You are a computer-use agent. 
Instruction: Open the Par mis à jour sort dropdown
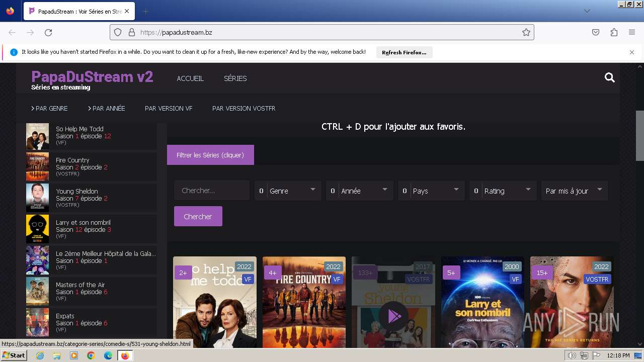[575, 191]
